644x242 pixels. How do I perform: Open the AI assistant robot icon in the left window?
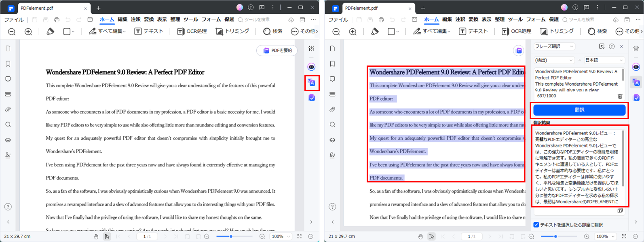pyautogui.click(x=311, y=67)
